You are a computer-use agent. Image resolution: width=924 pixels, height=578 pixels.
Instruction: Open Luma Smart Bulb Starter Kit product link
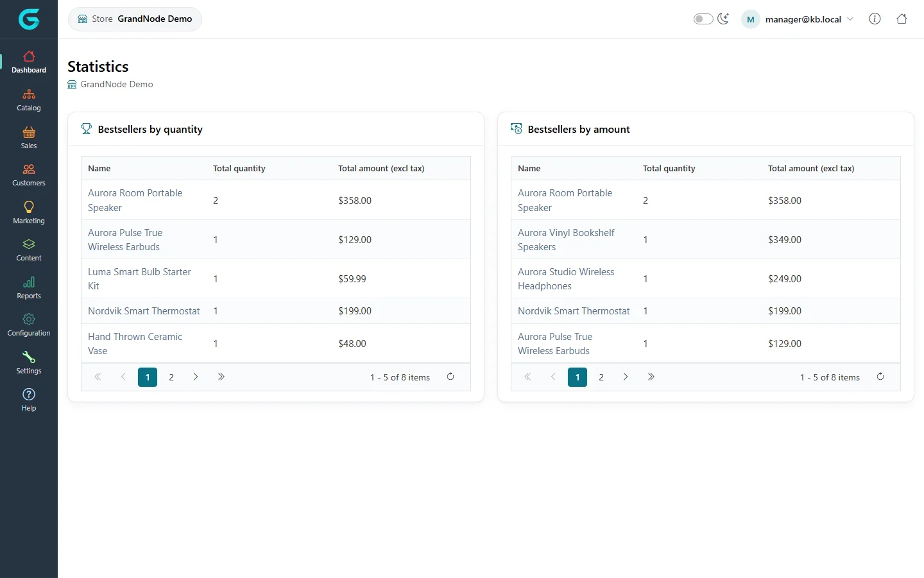[139, 279]
